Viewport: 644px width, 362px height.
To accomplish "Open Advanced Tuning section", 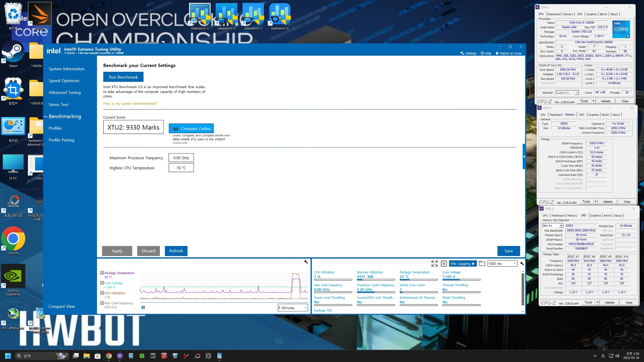I will coord(64,93).
